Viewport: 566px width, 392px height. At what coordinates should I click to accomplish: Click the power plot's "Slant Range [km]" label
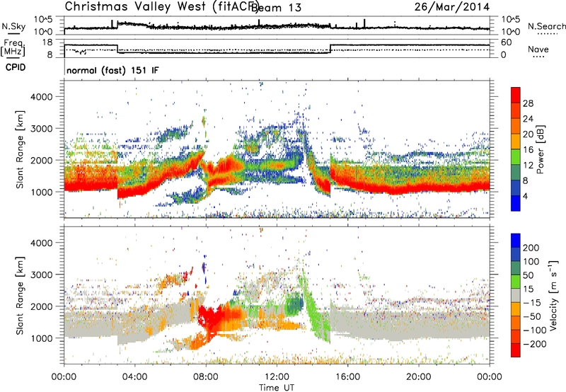(20, 149)
